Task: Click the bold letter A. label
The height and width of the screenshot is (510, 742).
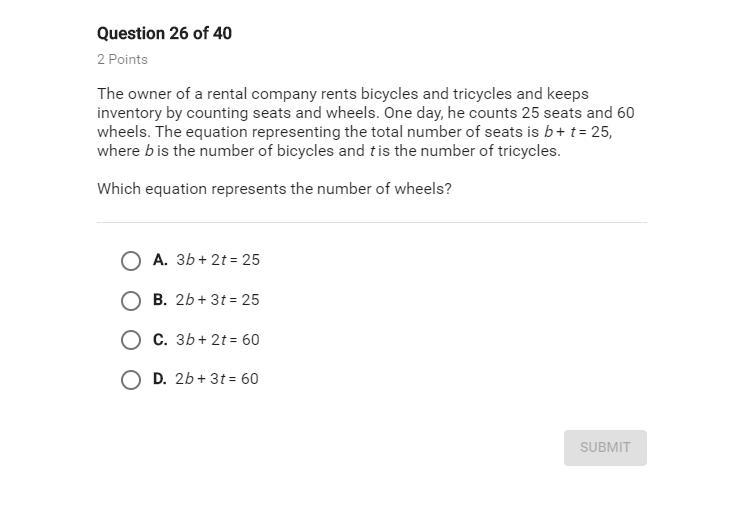Action: click(x=160, y=260)
